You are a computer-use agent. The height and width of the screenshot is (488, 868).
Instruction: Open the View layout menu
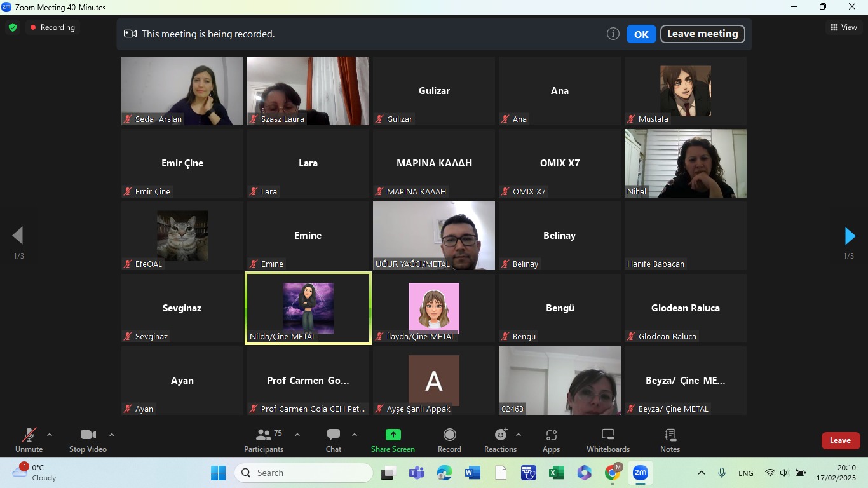pyautogui.click(x=844, y=27)
